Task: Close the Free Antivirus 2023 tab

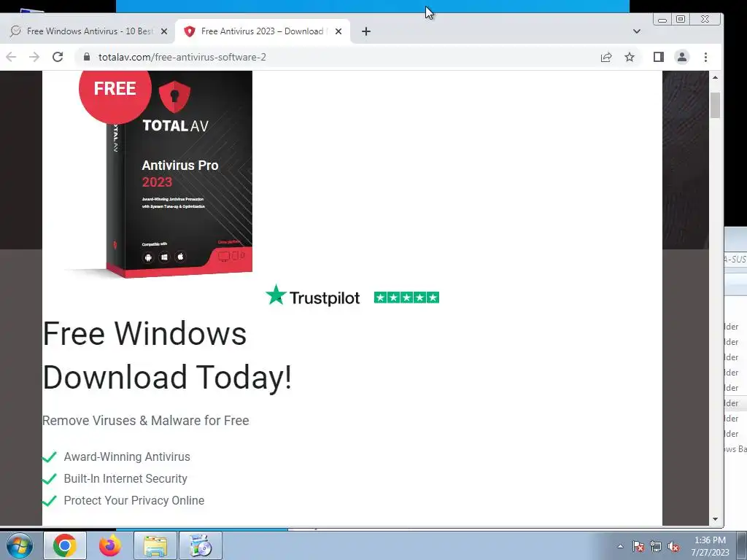Action: 338,31
